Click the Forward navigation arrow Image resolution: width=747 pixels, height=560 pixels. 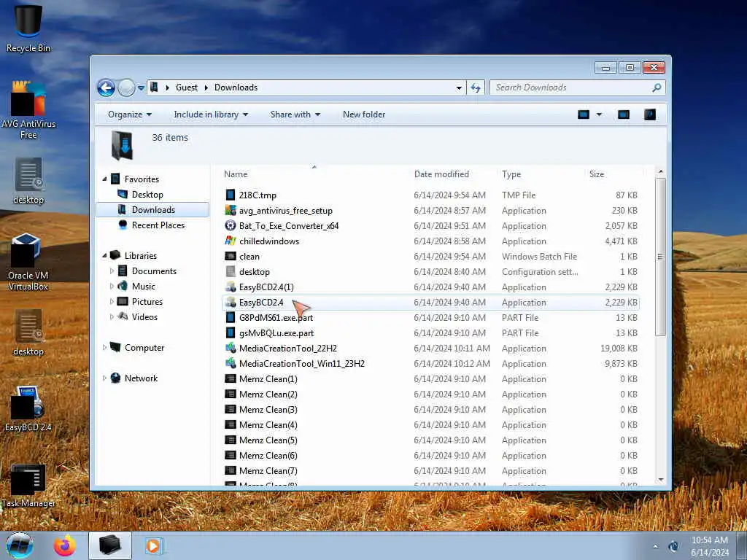click(126, 87)
